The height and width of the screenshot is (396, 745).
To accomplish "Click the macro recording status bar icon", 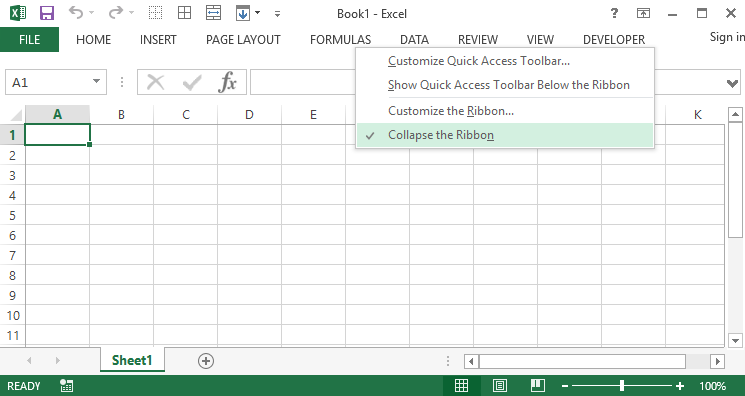I will (67, 386).
